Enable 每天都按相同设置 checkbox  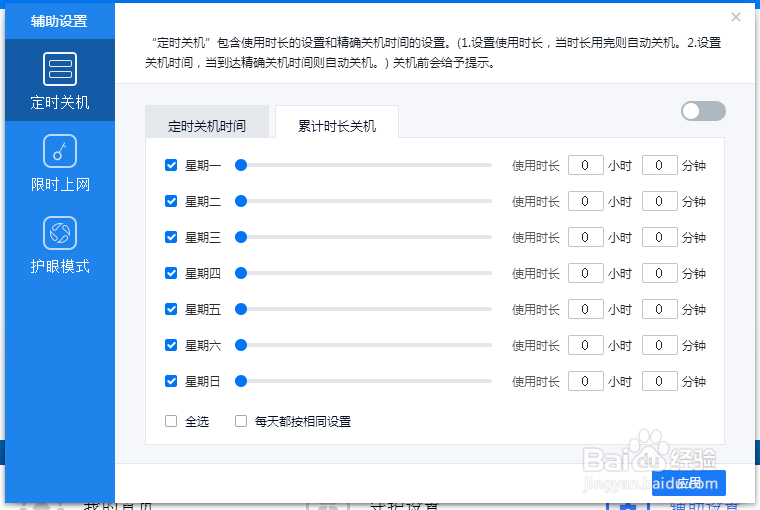click(x=241, y=421)
